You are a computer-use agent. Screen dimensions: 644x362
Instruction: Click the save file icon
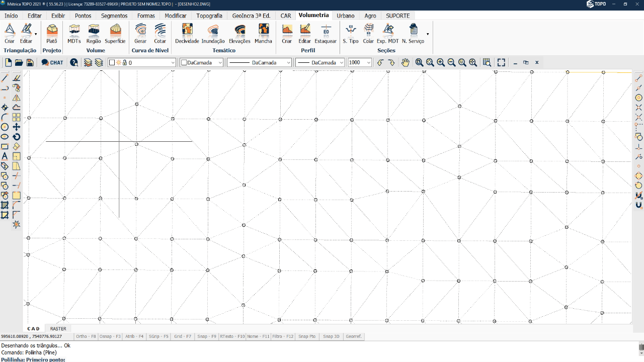(30, 62)
